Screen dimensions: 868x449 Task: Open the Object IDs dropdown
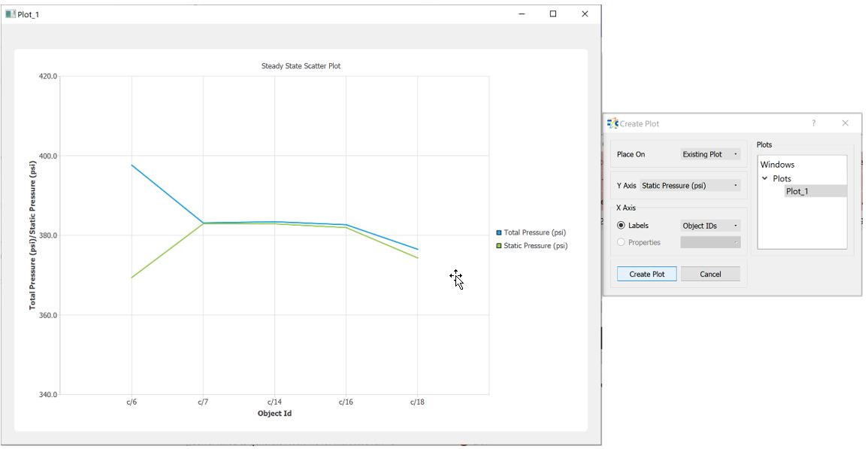710,226
